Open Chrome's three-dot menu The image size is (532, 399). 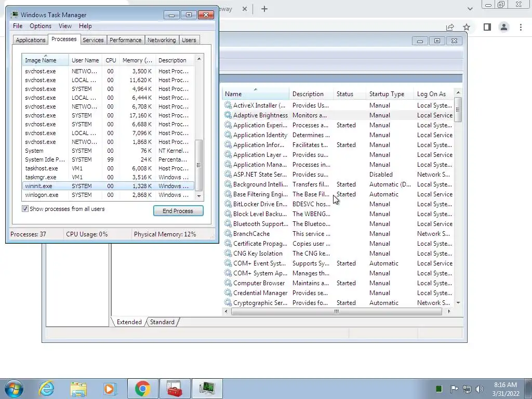521,27
